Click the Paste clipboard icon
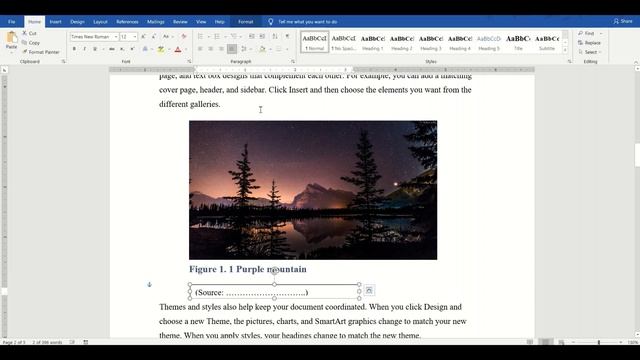The width and height of the screenshot is (640, 360). (11, 38)
